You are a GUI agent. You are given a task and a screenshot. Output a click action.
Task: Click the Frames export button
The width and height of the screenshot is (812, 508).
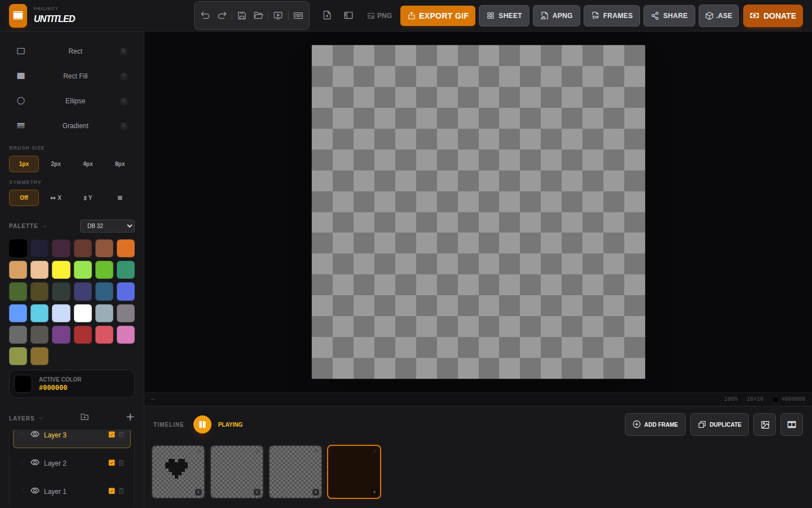tap(612, 16)
